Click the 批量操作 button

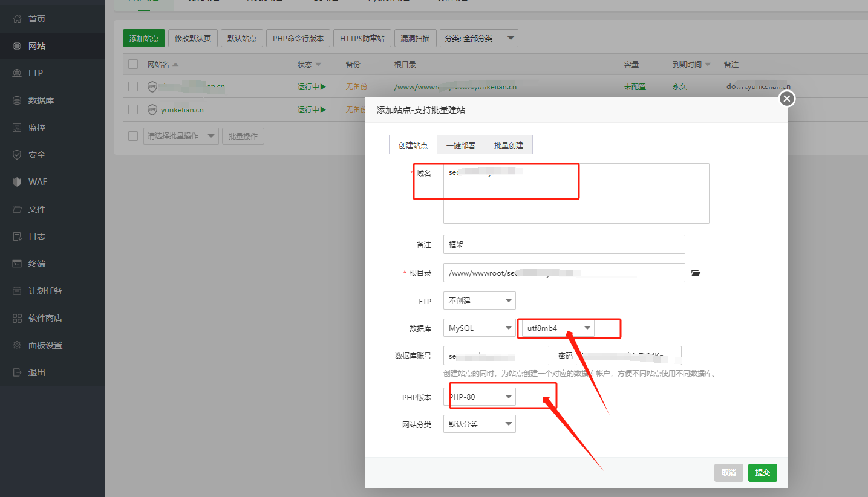[243, 136]
